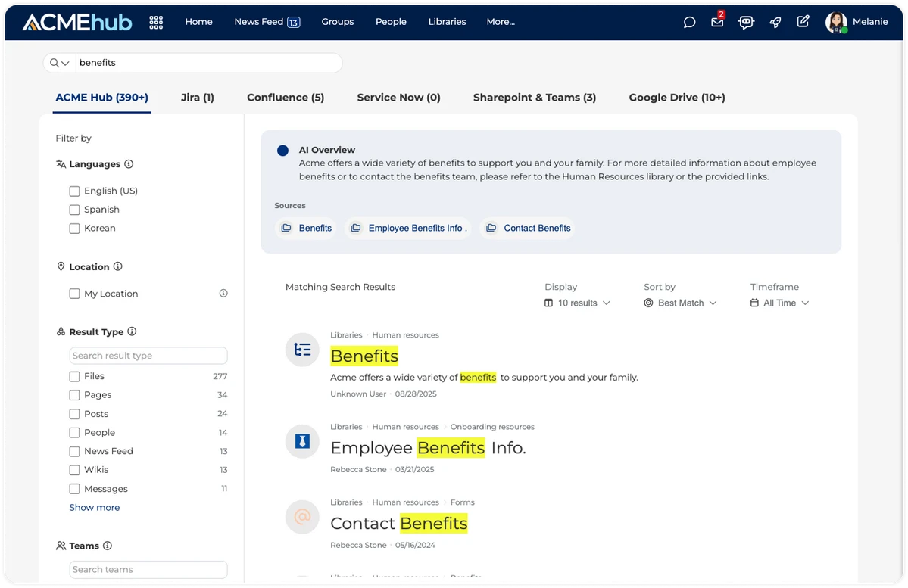Open the 10 results display dropdown
908x588 pixels.
(x=577, y=303)
